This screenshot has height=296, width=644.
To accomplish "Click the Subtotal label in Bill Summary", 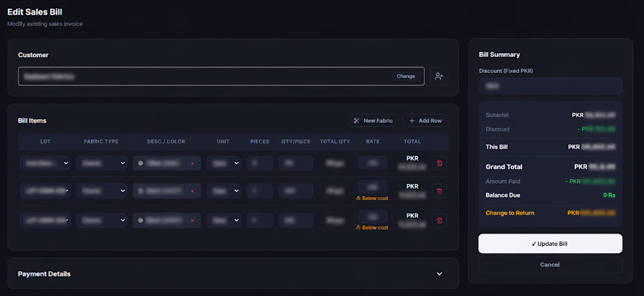I will click(497, 115).
